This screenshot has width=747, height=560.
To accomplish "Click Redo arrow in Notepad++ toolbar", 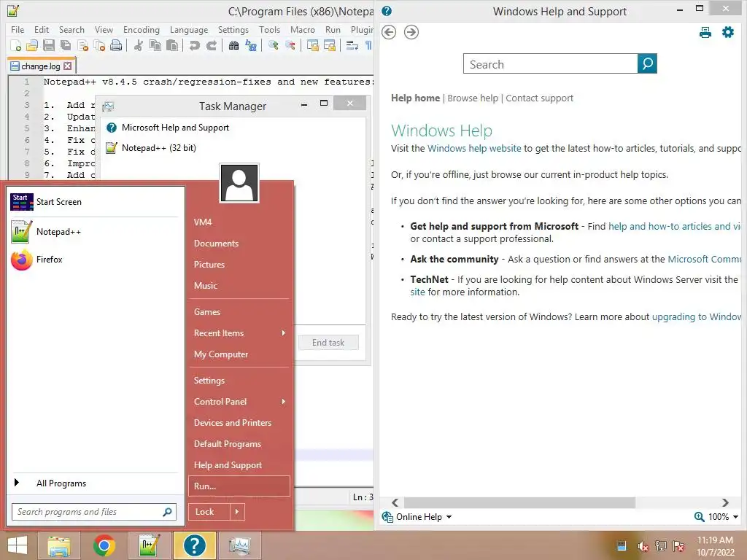I will point(211,46).
